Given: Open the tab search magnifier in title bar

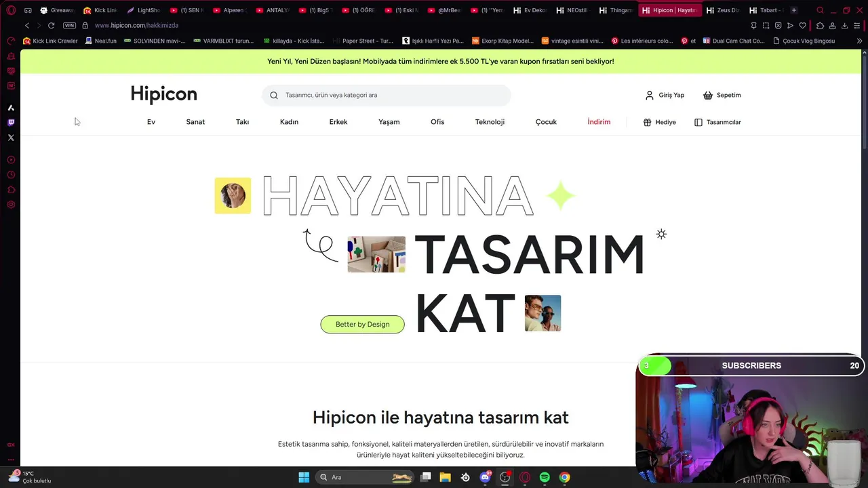Looking at the screenshot, I should click(820, 10).
